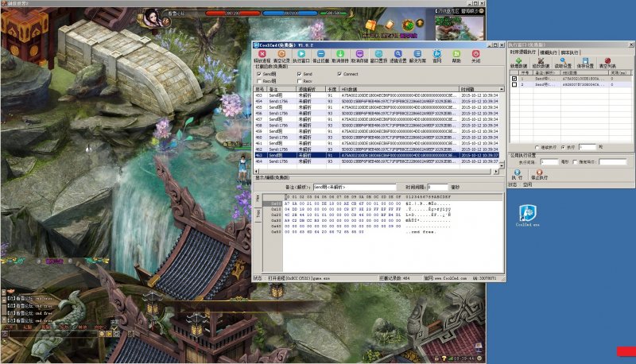Click the character portrait in the game window
The image size is (636, 364).
(x=153, y=17)
